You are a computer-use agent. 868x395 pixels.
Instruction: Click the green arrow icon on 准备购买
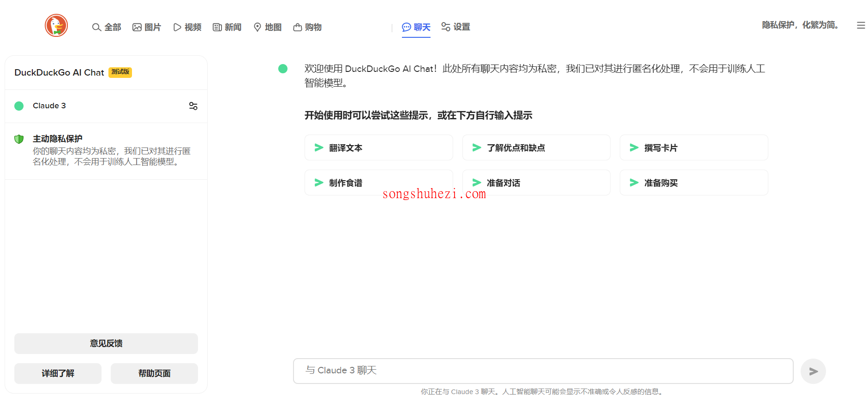[x=634, y=183]
